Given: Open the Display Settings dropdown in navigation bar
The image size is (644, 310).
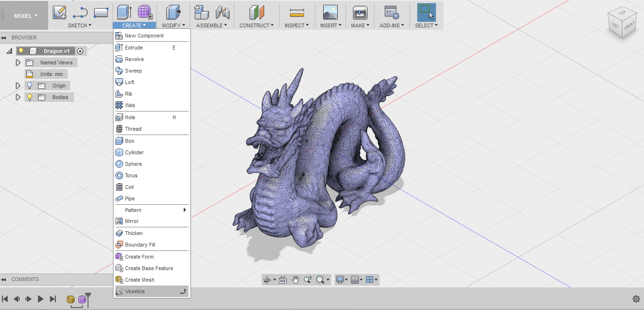Looking at the screenshot, I should click(x=342, y=280).
